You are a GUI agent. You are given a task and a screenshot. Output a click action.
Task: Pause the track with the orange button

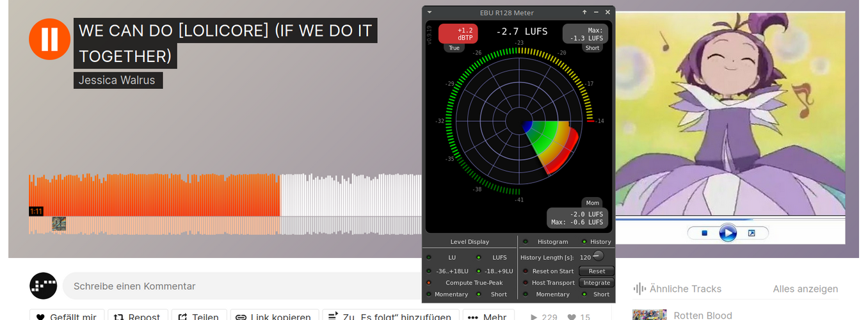pyautogui.click(x=49, y=39)
